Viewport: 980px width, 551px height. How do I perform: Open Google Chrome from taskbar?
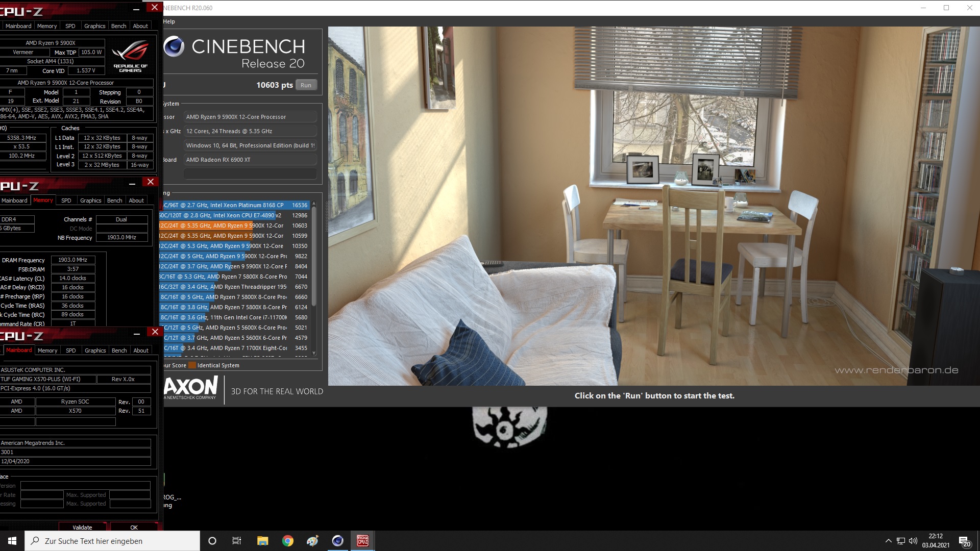click(288, 541)
